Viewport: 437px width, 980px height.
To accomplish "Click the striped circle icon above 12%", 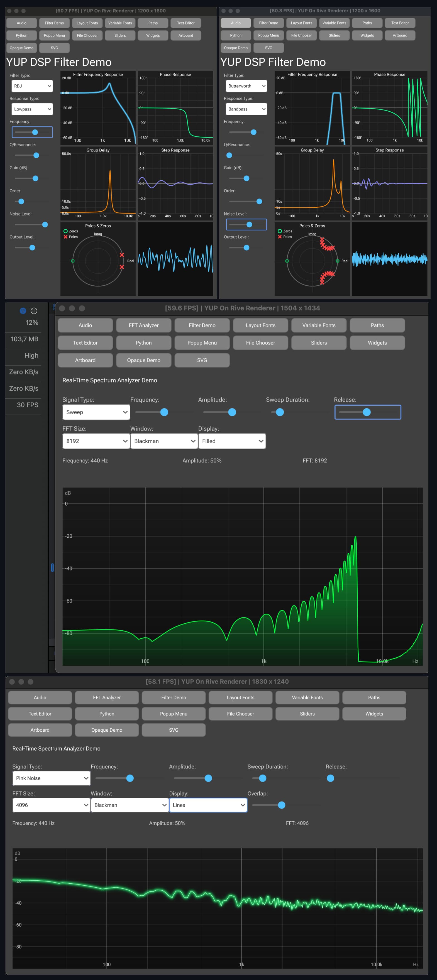I will [34, 311].
